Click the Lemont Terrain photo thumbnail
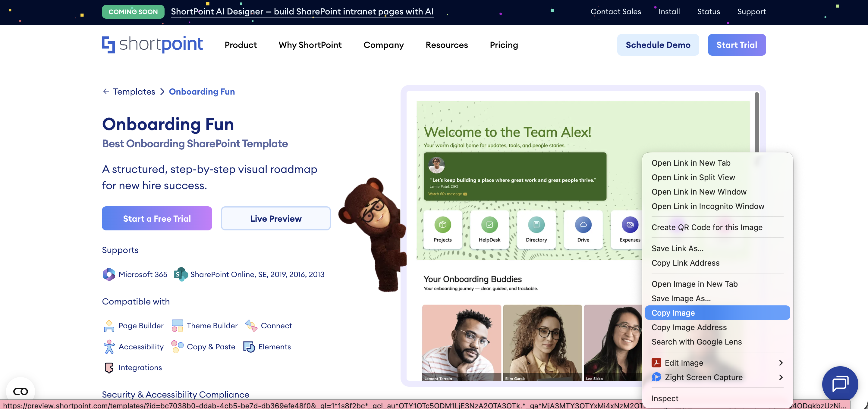The height and width of the screenshot is (409, 868). pyautogui.click(x=461, y=343)
